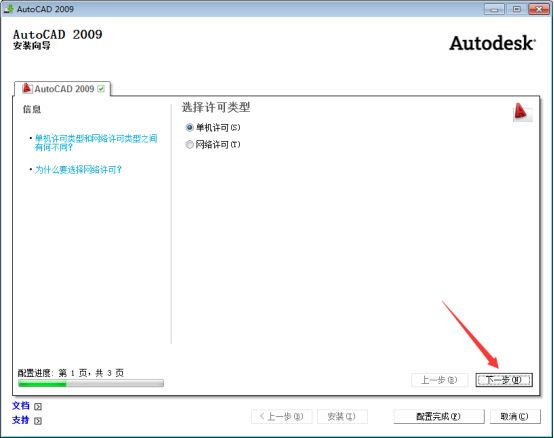554x438 pixels.
Task: Click bottom 上一步(B) back button
Action: click(282, 416)
